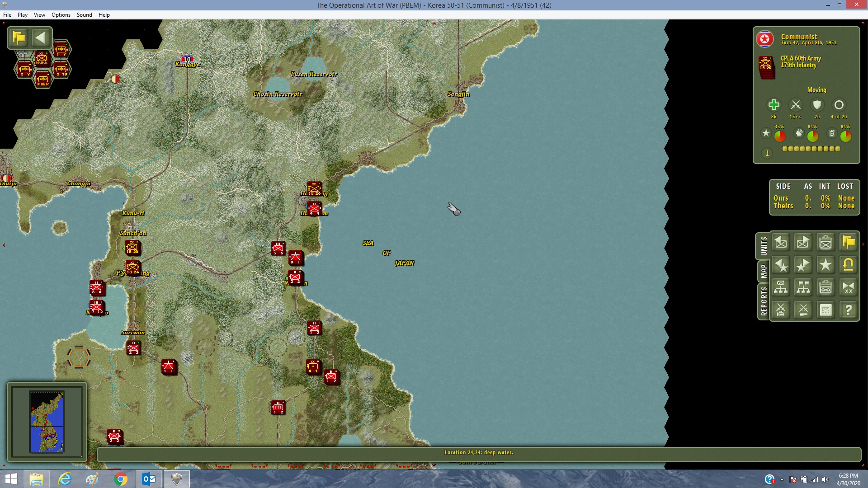
Task: Select the unit south of Sariwon marked 2 2
Action: point(133,348)
